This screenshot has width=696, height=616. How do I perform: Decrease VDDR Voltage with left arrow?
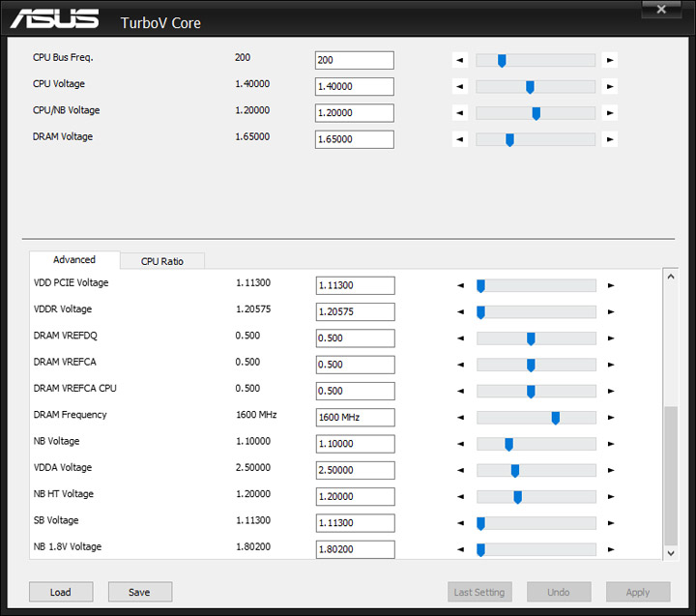point(461,311)
